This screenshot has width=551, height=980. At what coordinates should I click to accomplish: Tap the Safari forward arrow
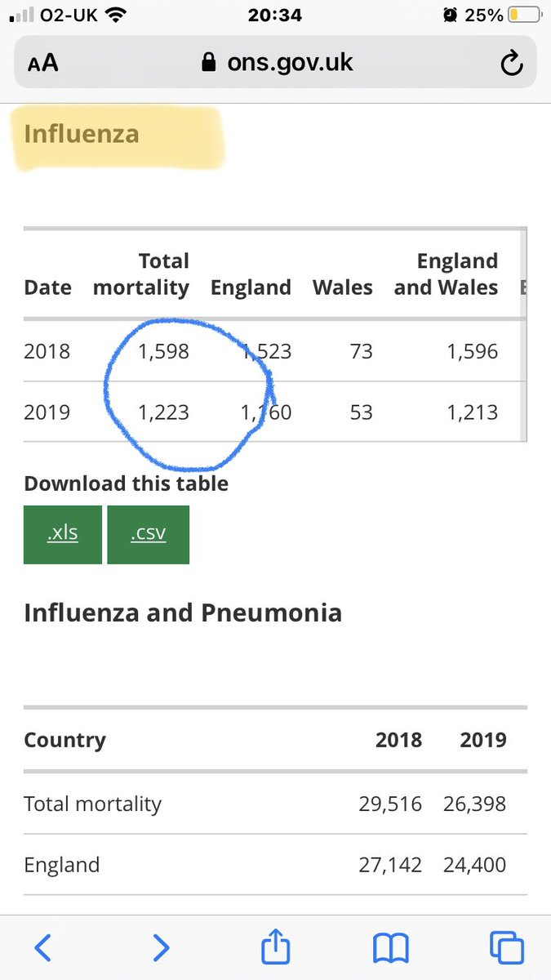(161, 947)
